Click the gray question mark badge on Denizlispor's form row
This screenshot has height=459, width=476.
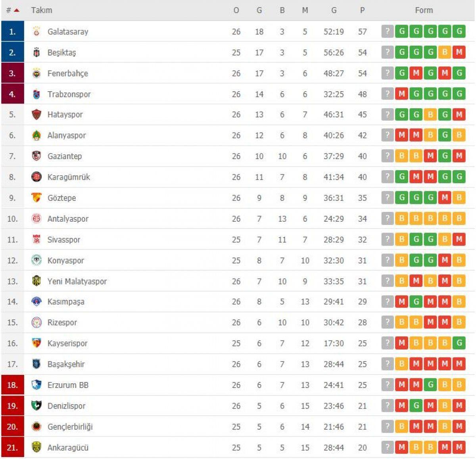coord(387,405)
